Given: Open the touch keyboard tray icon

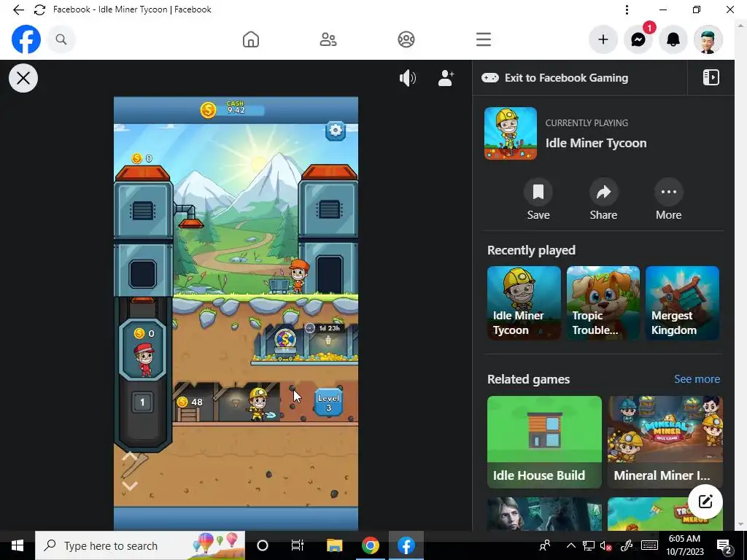Looking at the screenshot, I should click(x=649, y=545).
